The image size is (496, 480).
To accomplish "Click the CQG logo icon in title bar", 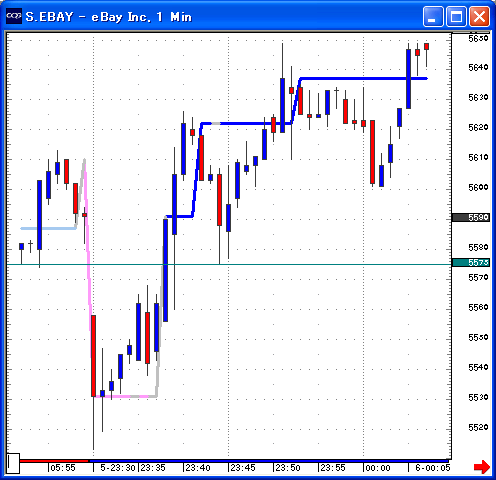I will tap(14, 16).
